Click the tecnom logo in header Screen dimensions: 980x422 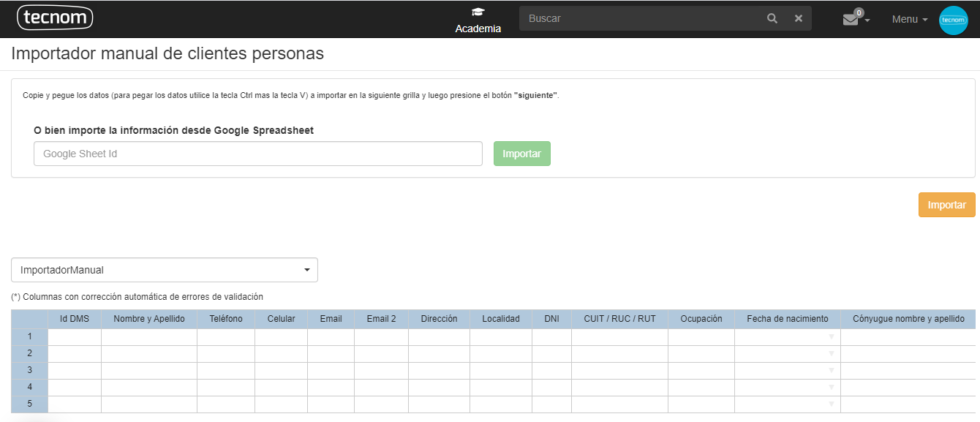point(55,18)
